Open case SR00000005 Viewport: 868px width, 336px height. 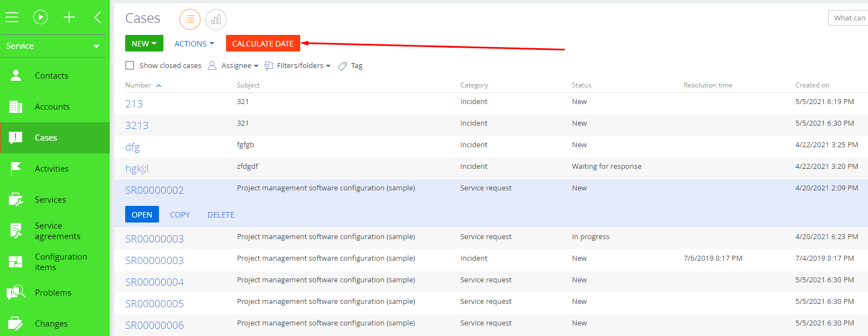155,304
